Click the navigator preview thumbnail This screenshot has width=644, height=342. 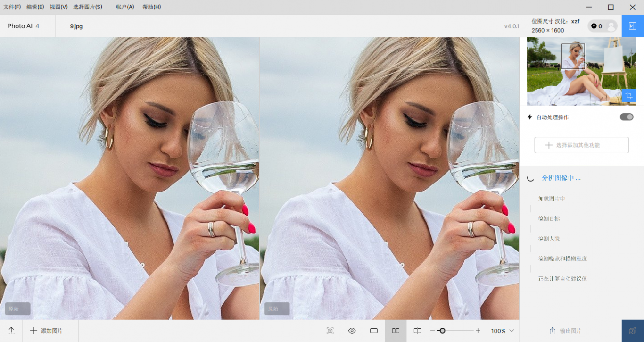[581, 71]
